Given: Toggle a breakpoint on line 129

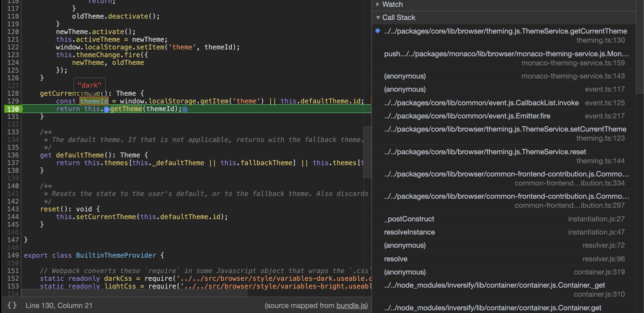Looking at the screenshot, I should click(x=13, y=101).
